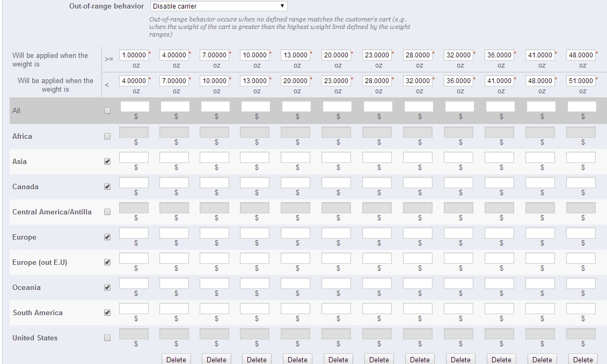Uncheck the Europe (out E.U) checkbox
The image size is (607, 364).
107,262
